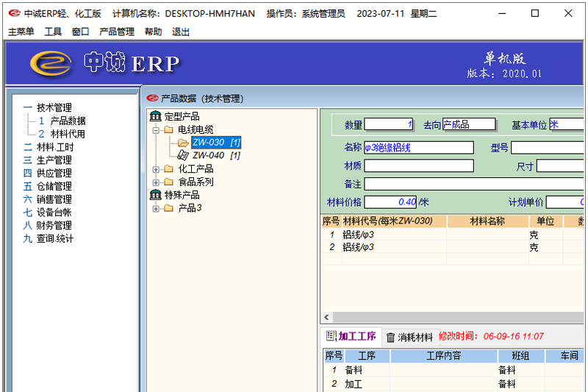Click the red logo beside 产品数据 title
The image size is (588, 392).
153,99
